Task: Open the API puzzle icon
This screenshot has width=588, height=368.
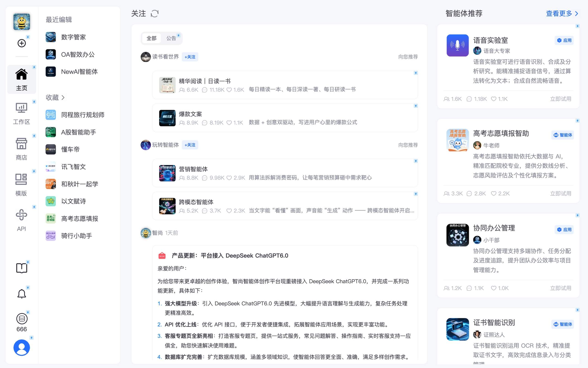Action: click(21, 215)
